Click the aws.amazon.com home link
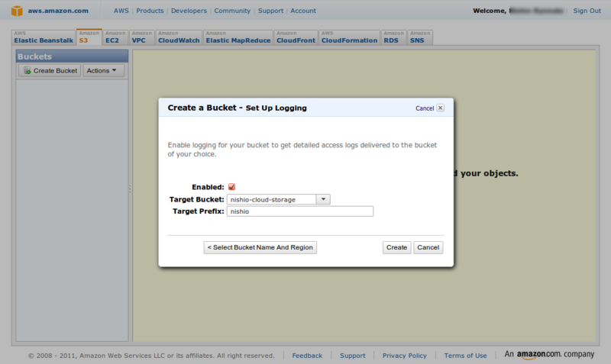Image resolution: width=611 pixels, height=364 pixels. 58,11
